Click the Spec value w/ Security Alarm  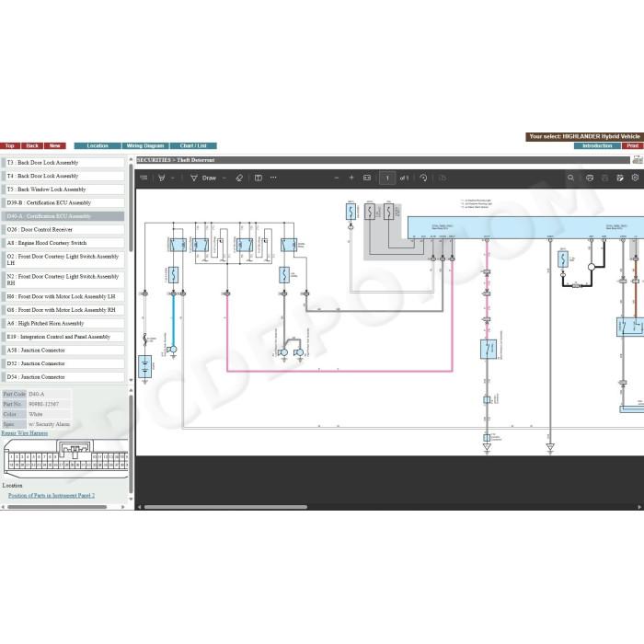[x=50, y=424]
